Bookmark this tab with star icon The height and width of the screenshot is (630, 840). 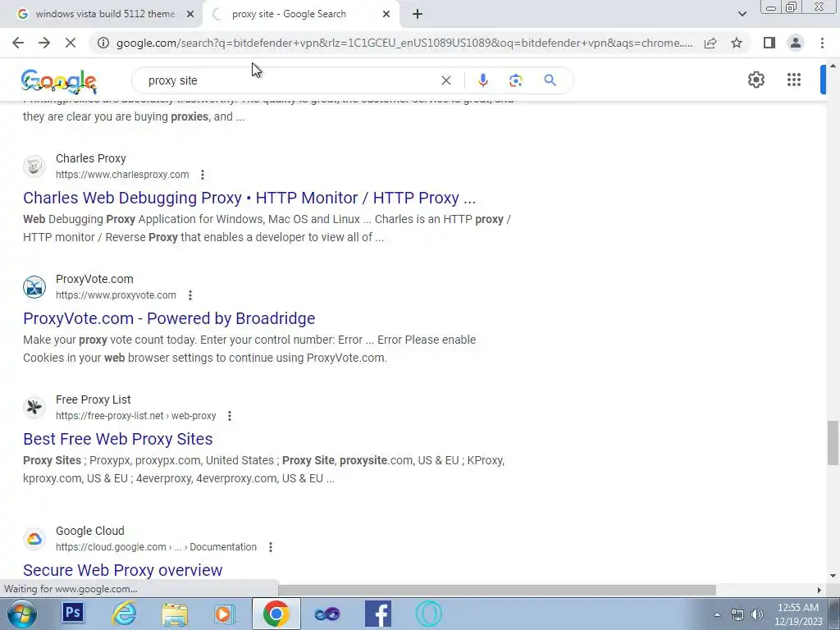click(x=737, y=43)
